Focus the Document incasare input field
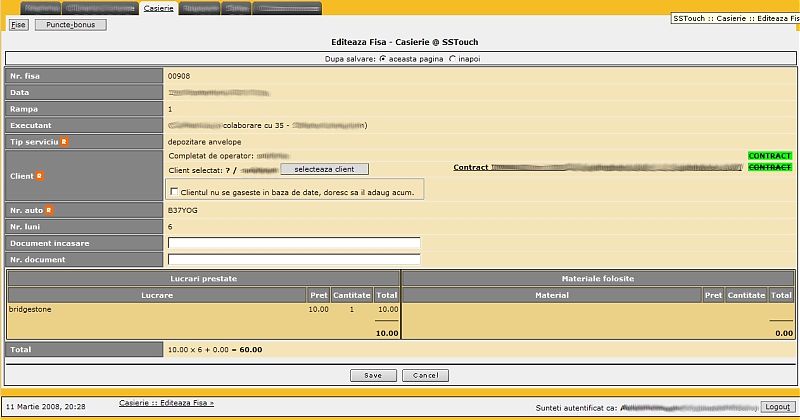 click(294, 243)
